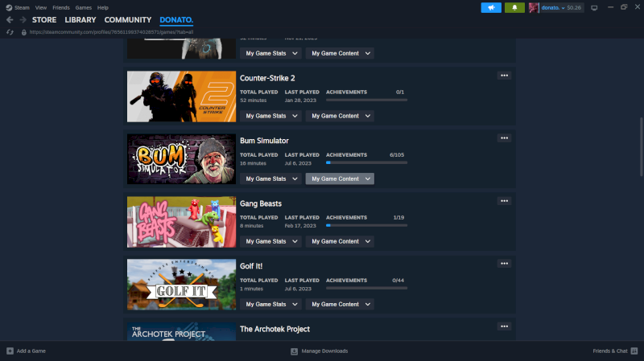Open the Friends menu
Viewport: 644px width, 361px height.
(x=61, y=7)
